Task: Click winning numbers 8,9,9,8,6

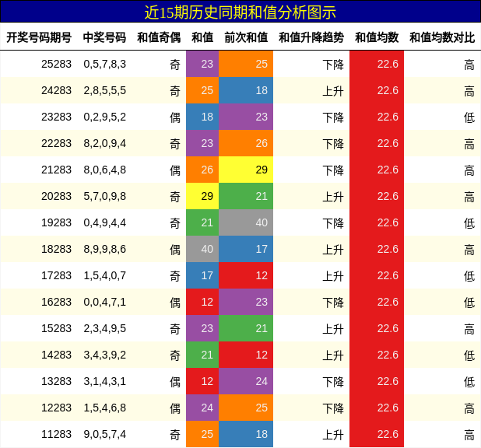Action: [x=104, y=249]
